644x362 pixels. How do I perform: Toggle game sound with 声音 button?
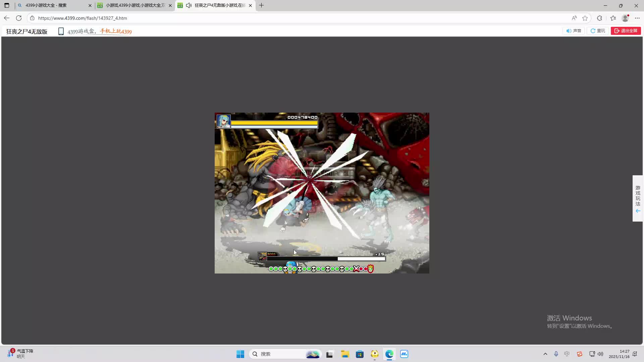(574, 31)
